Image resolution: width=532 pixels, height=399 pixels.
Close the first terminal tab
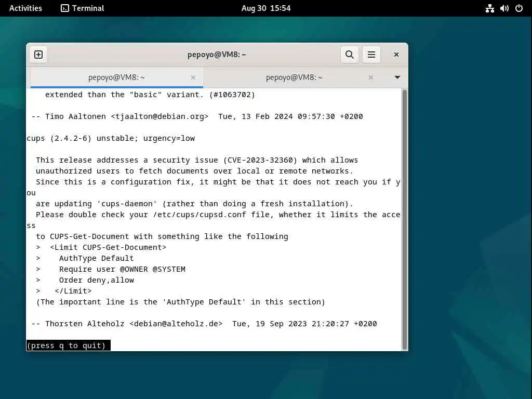(193, 77)
